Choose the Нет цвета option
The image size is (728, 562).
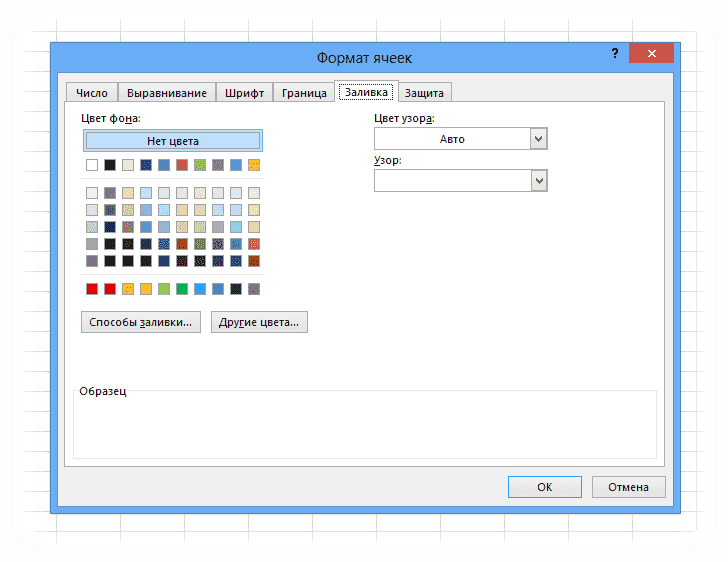(x=173, y=141)
